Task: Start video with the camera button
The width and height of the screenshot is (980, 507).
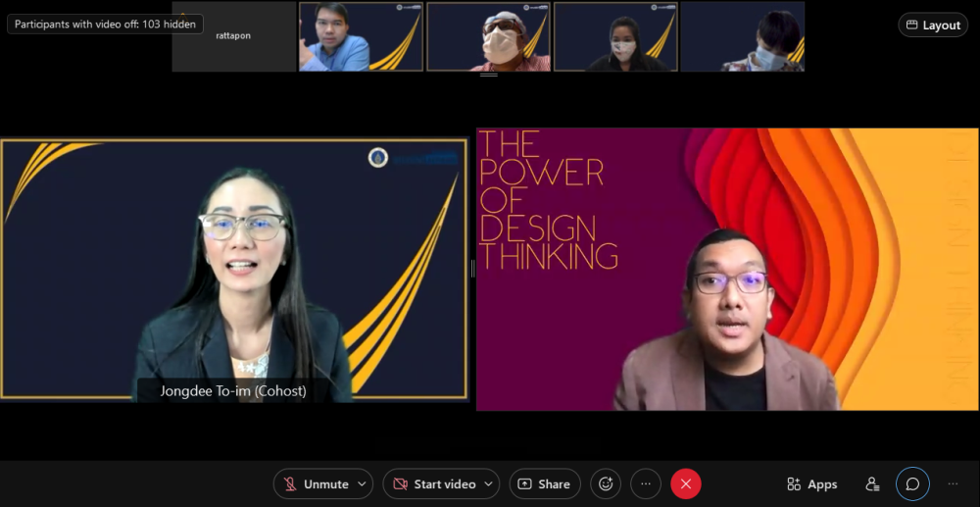Action: 434,483
